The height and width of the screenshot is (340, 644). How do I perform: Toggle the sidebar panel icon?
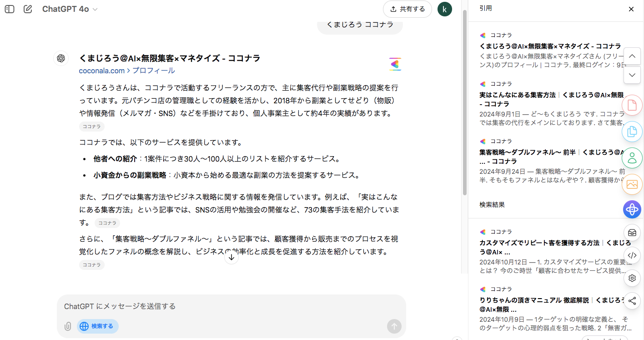pos(10,9)
